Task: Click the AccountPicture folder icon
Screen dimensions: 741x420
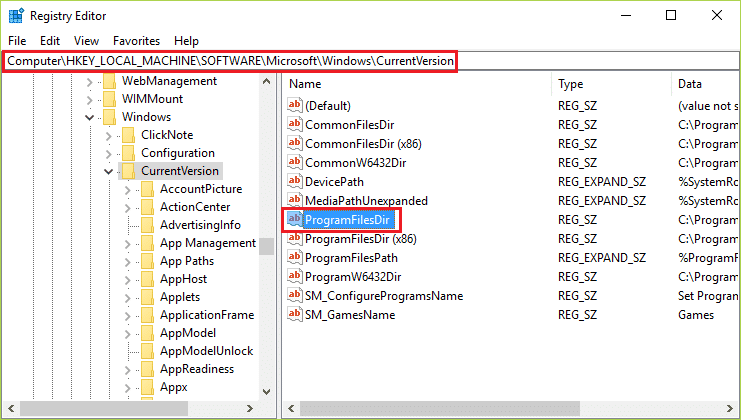Action: [x=147, y=189]
